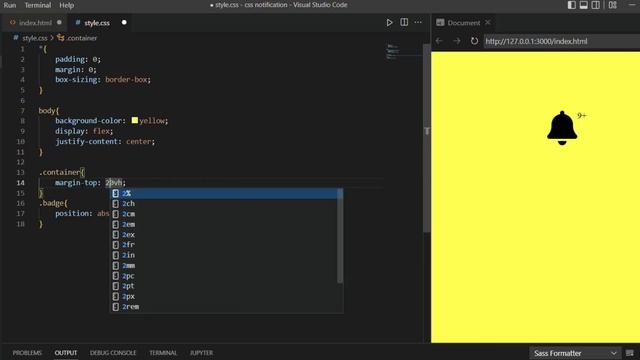Viewport: 640px width, 360px height.
Task: Click the suggestion list scrollbar
Action: pyautogui.click(x=340, y=236)
